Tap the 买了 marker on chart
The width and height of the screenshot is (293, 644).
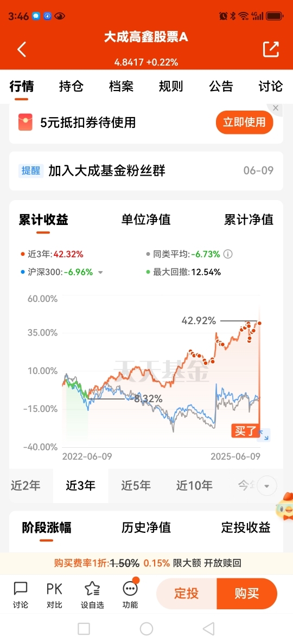(x=246, y=432)
